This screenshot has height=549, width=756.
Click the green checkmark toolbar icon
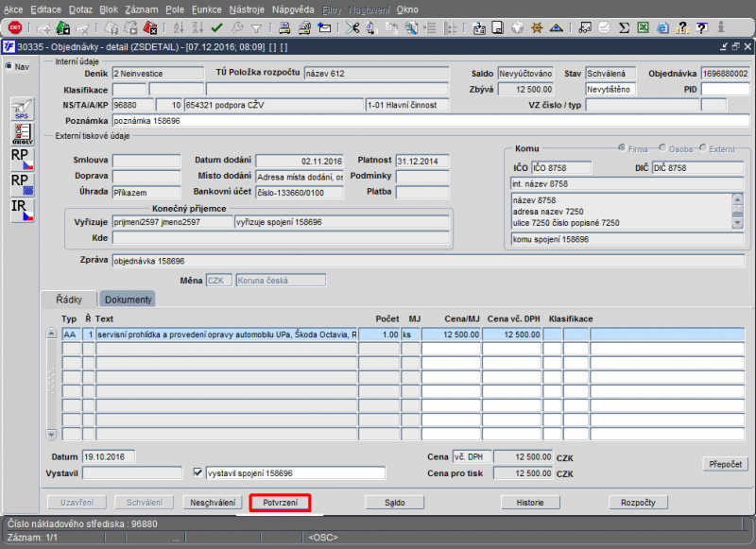click(217, 27)
